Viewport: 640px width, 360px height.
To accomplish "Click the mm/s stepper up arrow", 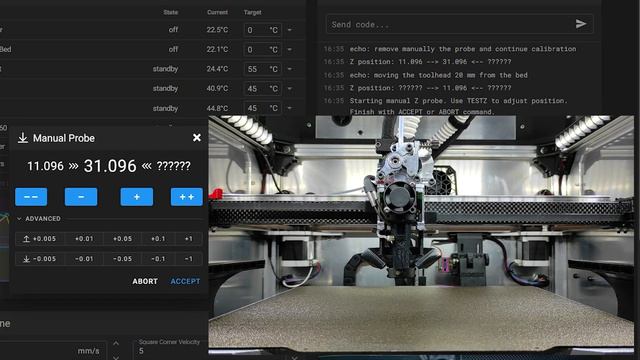I will click(x=116, y=343).
